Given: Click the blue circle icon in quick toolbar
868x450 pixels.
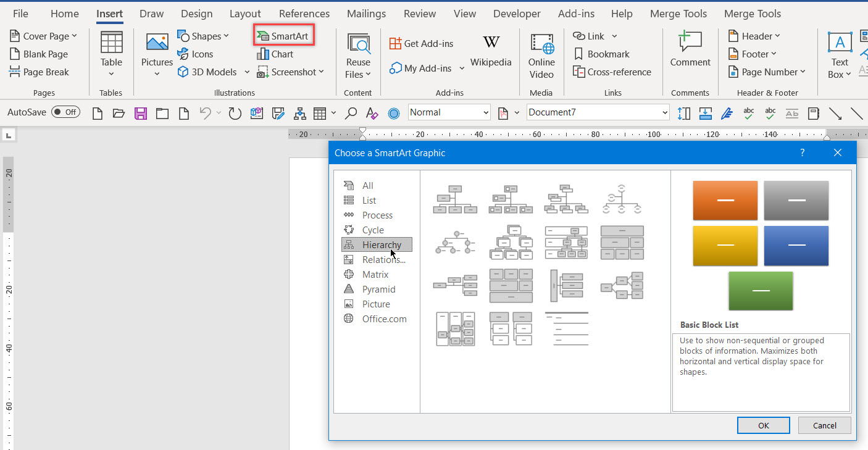Looking at the screenshot, I should (x=394, y=113).
